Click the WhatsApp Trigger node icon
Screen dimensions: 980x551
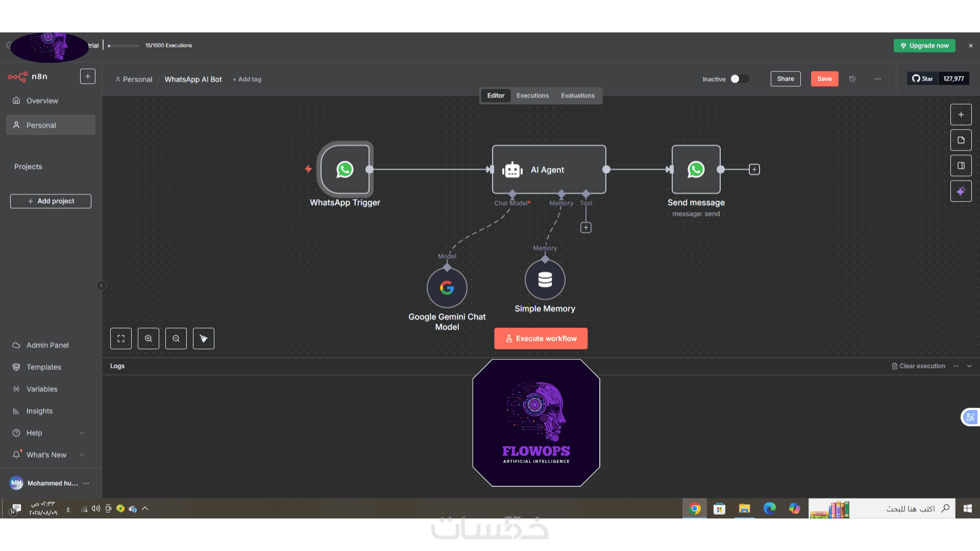(345, 169)
